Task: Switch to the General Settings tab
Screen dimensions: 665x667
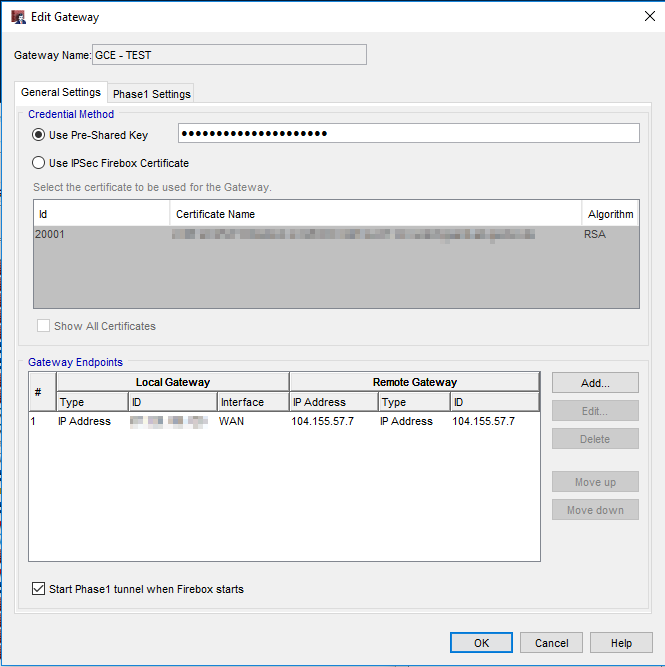Action: click(x=61, y=92)
